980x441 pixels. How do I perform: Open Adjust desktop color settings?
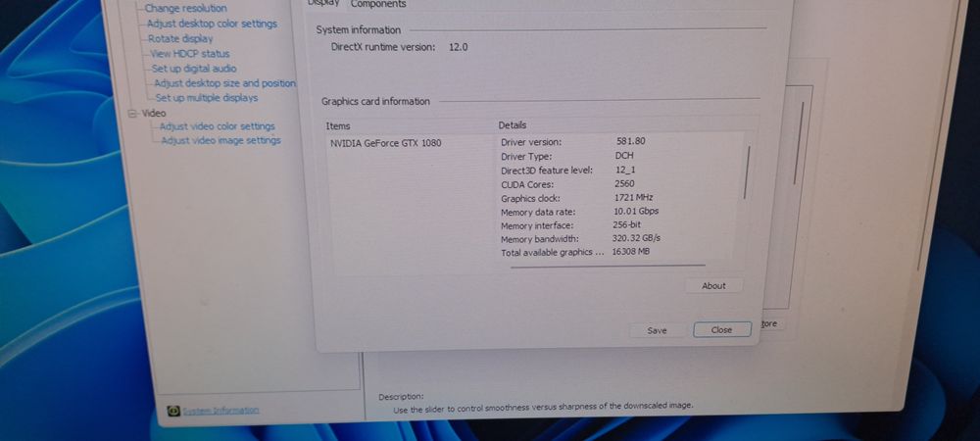[x=212, y=24]
